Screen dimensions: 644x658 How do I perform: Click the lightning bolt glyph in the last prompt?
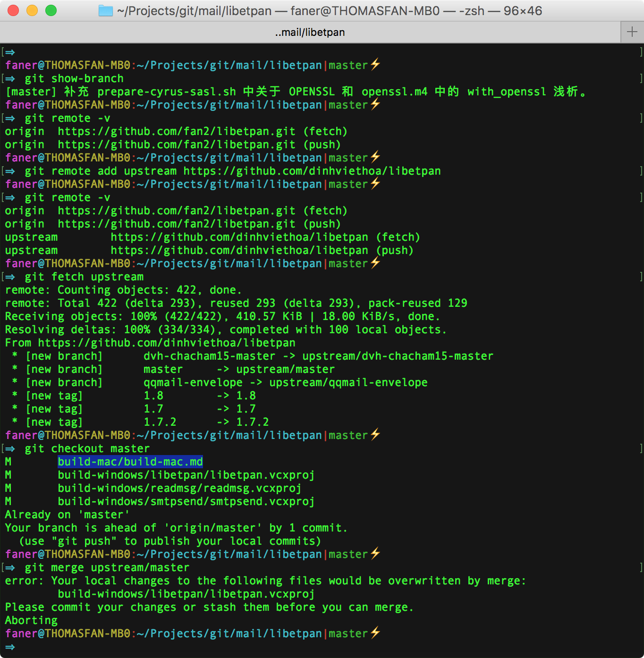click(375, 633)
